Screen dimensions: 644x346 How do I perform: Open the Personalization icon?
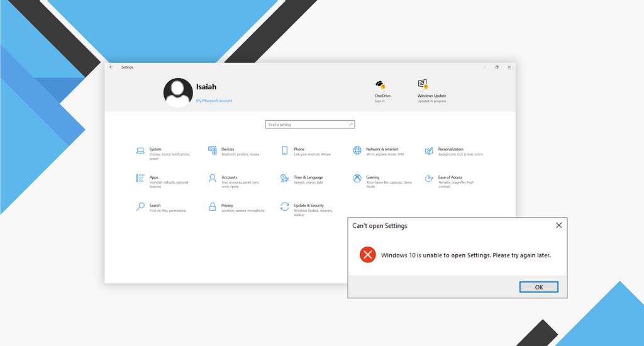(429, 151)
